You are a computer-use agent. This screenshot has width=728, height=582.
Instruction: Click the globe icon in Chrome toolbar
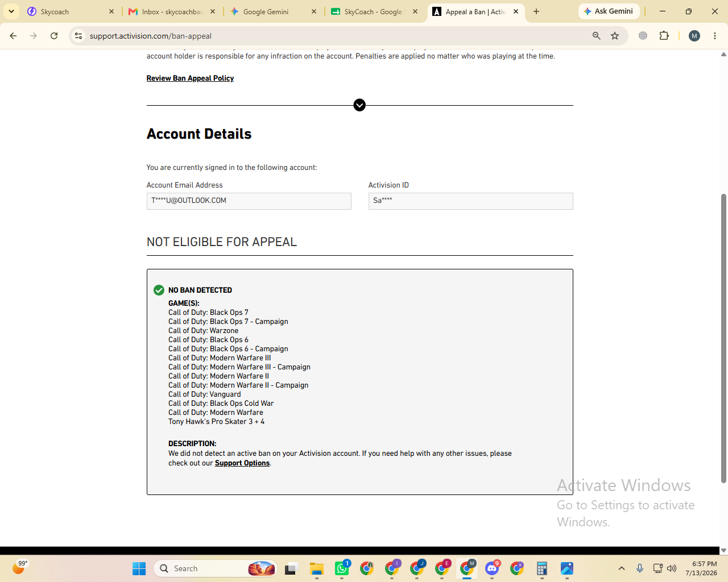pyautogui.click(x=643, y=36)
